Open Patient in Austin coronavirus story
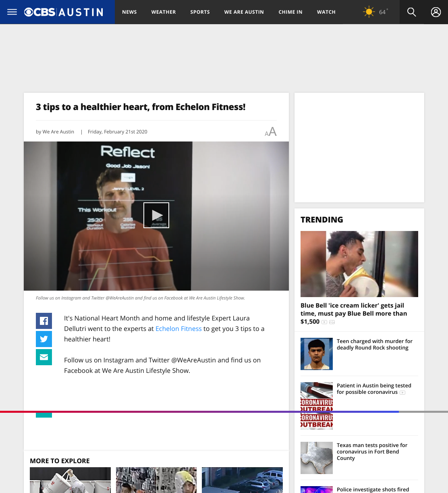This screenshot has height=493, width=448. click(x=374, y=389)
